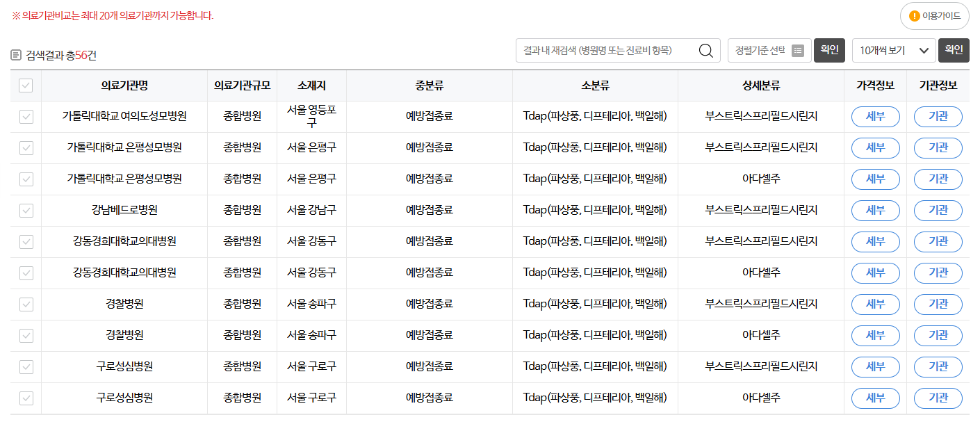Viewport: 980px width, 422px height.
Task: Click the 소재지 column header
Action: tap(311, 86)
